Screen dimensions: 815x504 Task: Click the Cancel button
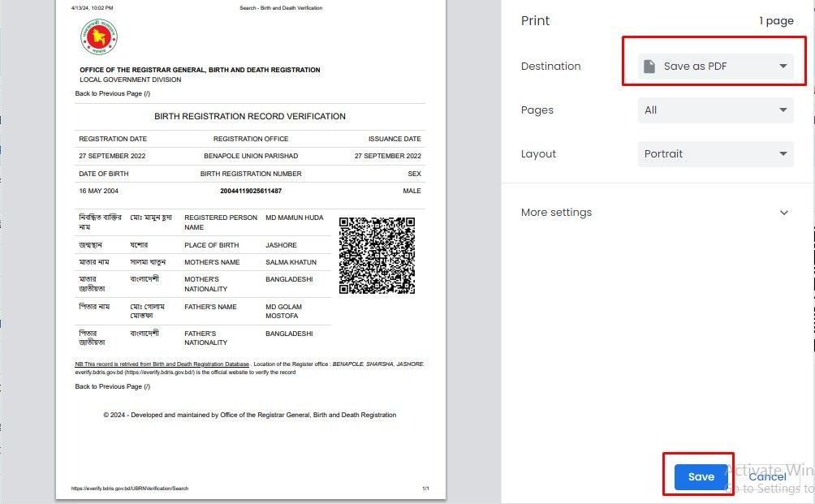[767, 476]
